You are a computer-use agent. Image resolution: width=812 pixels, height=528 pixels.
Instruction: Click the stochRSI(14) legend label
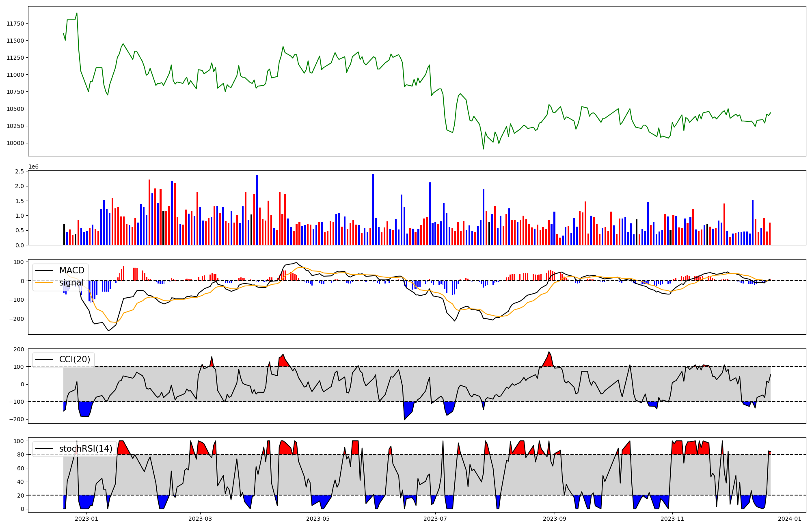(86, 449)
